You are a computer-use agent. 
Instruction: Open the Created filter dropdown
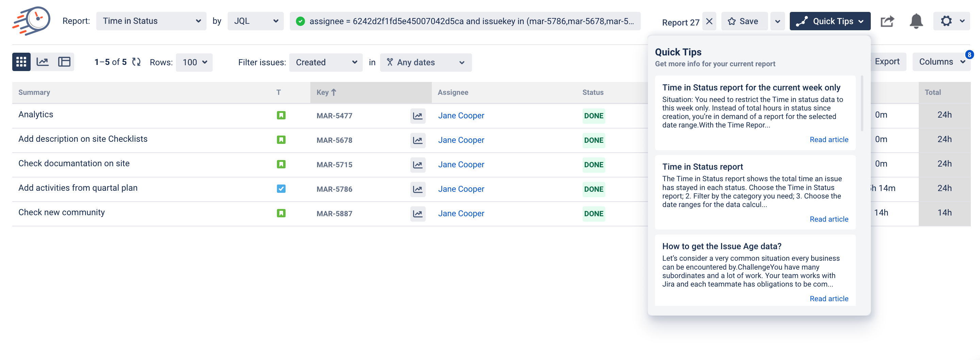[x=326, y=62]
